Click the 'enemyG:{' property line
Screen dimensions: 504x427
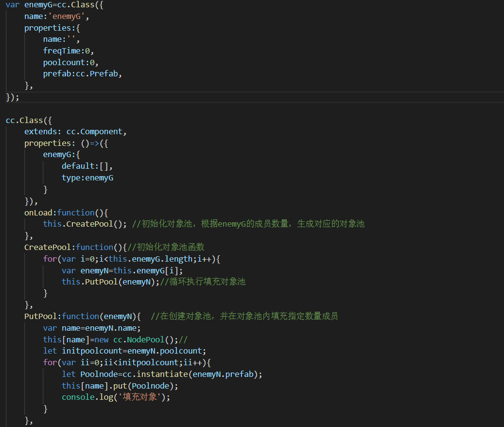click(x=61, y=154)
